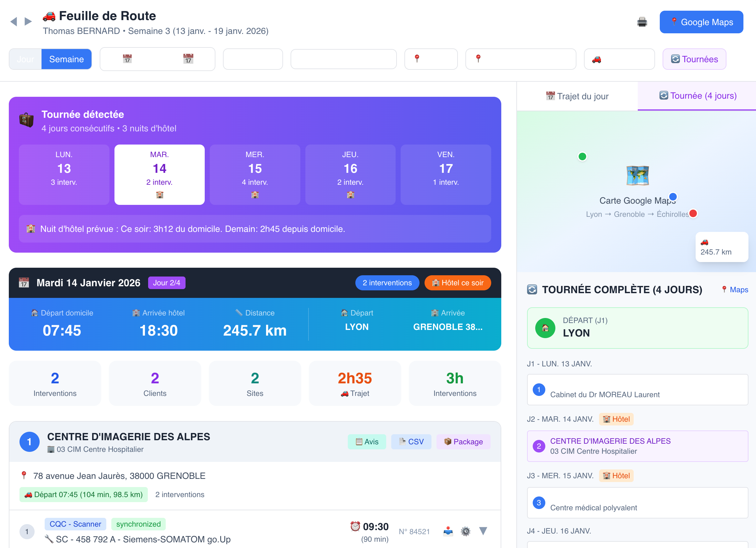Image resolution: width=756 pixels, height=548 pixels.
Task: Click the Package button
Action: 463,441
